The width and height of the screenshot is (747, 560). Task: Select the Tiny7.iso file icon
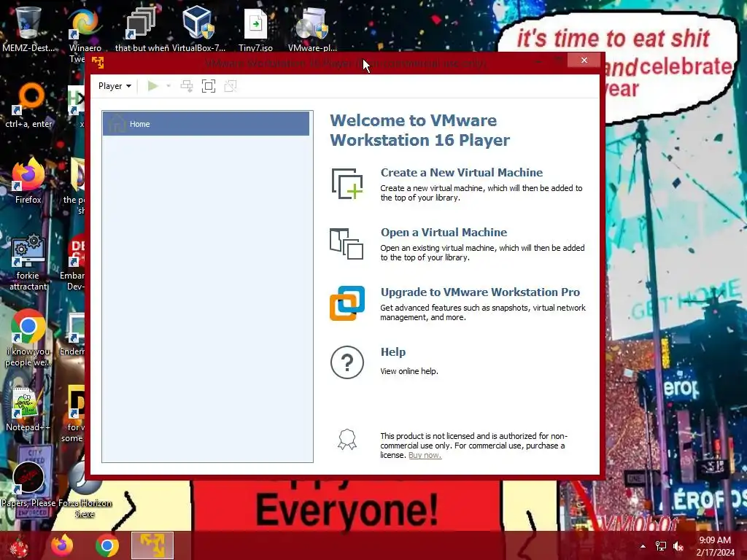(x=255, y=28)
